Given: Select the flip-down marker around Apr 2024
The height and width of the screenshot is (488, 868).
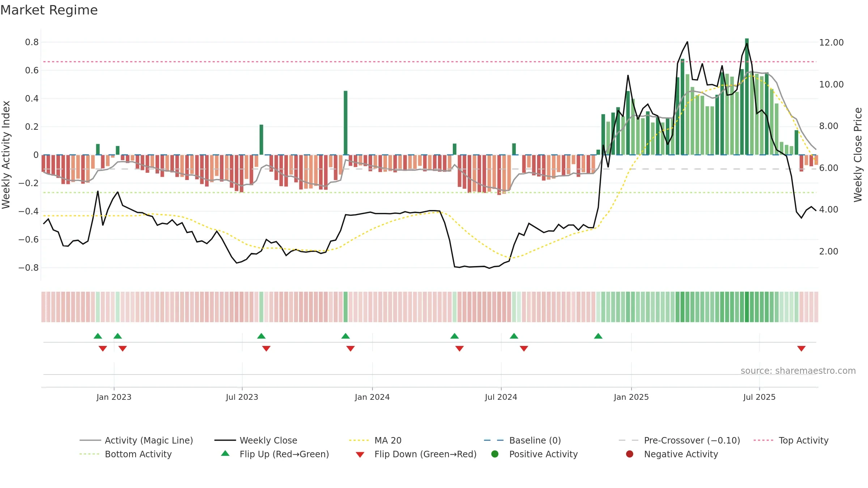Looking at the screenshot, I should tap(460, 348).
